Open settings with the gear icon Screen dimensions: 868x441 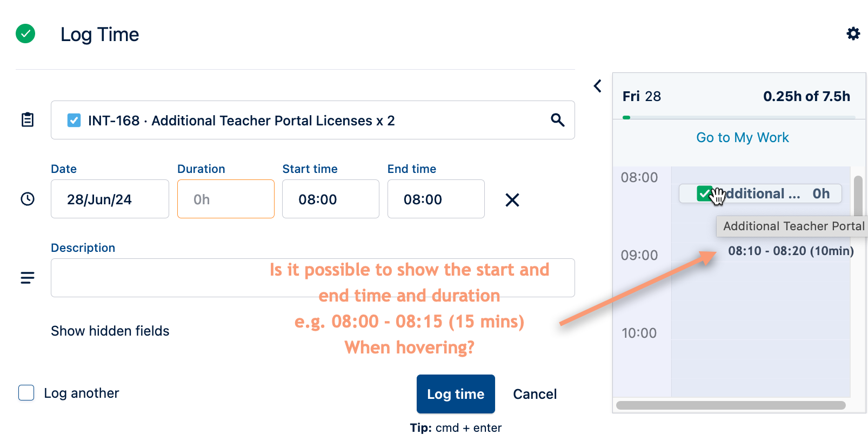pyautogui.click(x=853, y=34)
